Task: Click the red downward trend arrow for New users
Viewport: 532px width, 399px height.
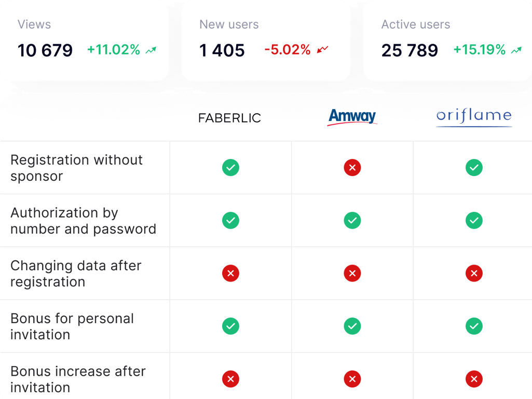Action: coord(322,50)
